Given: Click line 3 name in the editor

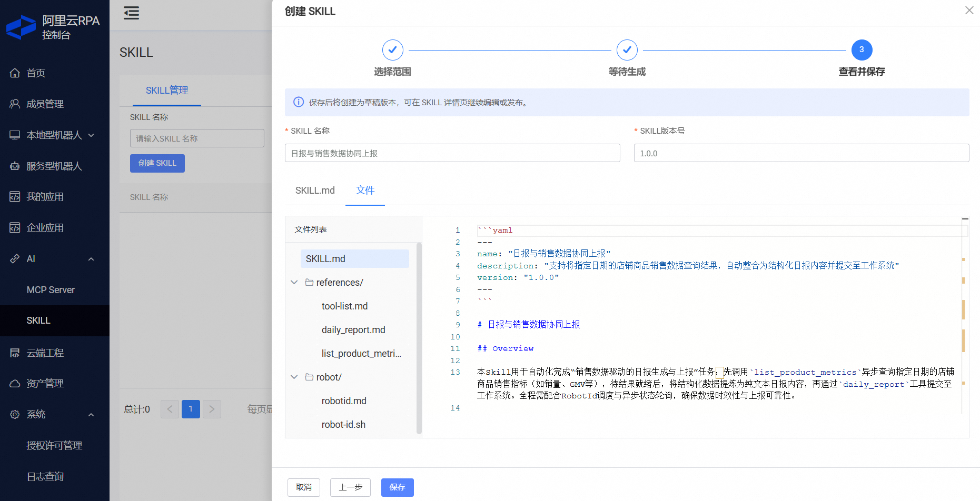Looking at the screenshot, I should pyautogui.click(x=543, y=254).
